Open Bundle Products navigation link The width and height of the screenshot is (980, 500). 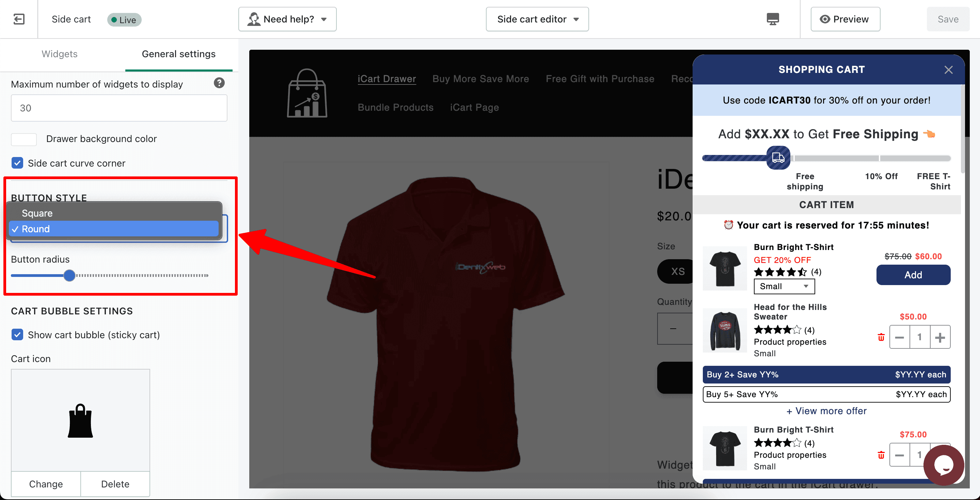(395, 107)
